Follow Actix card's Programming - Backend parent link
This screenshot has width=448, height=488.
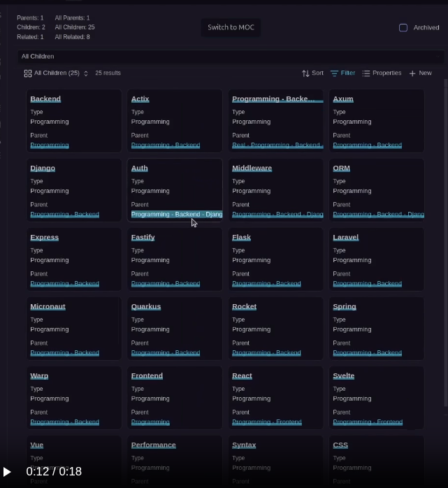click(166, 145)
